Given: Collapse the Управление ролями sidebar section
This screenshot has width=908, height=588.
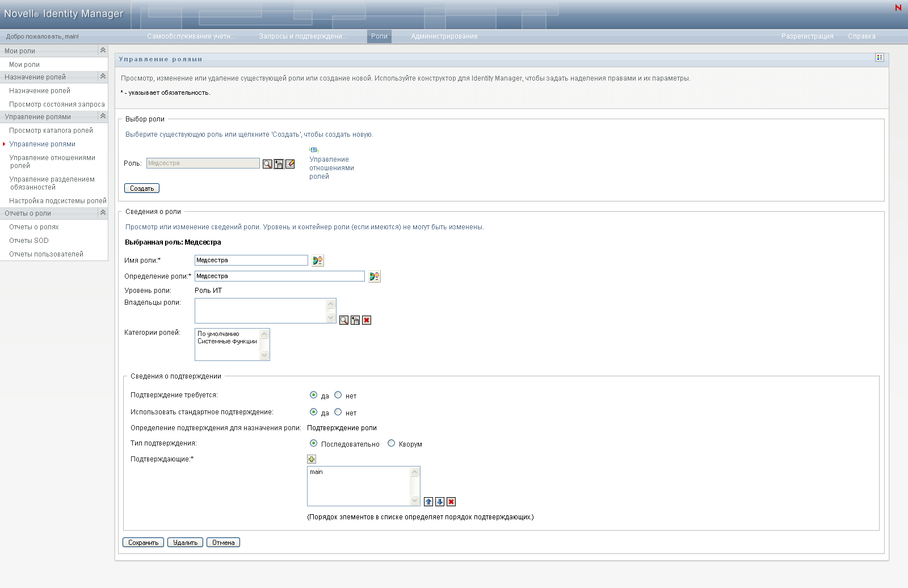Looking at the screenshot, I should click(103, 116).
